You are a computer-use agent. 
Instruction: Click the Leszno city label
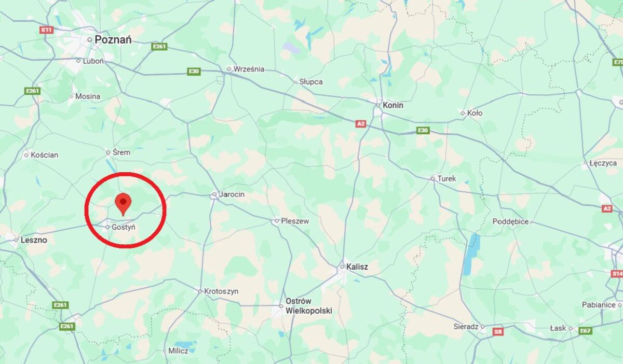coord(34,240)
